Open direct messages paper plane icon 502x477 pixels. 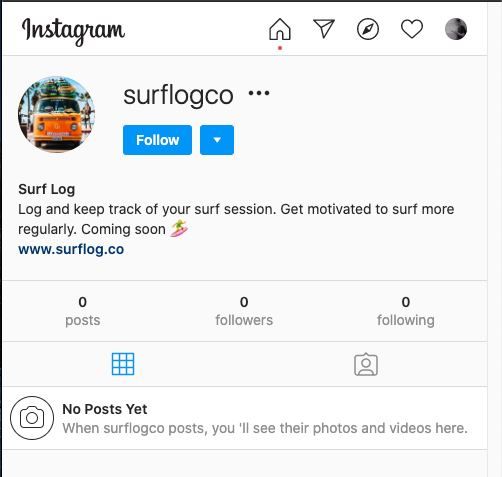[x=324, y=29]
